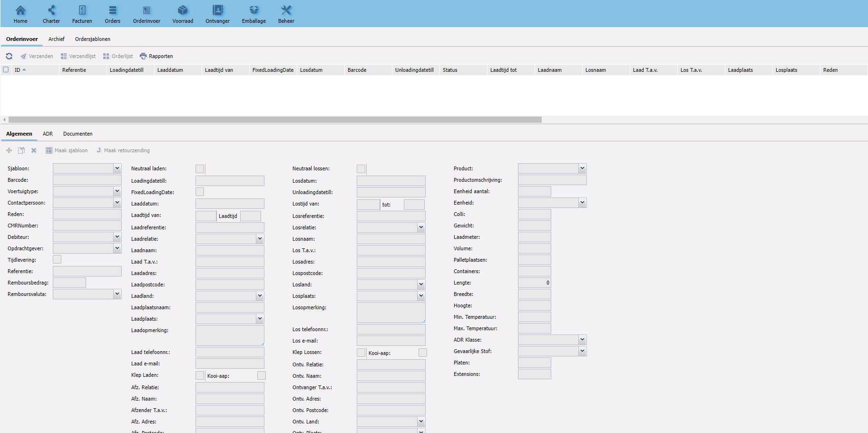The image size is (868, 433).
Task: Click into the Laadopmerking text area
Action: point(230,335)
